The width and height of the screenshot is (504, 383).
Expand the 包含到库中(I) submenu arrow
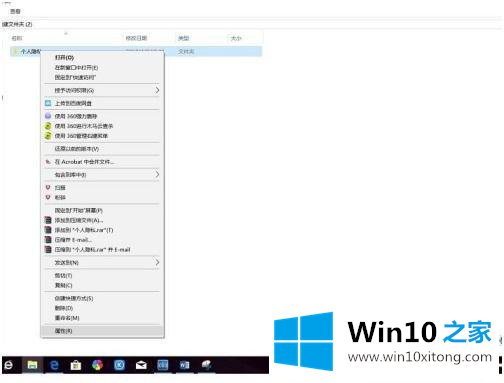(x=157, y=174)
